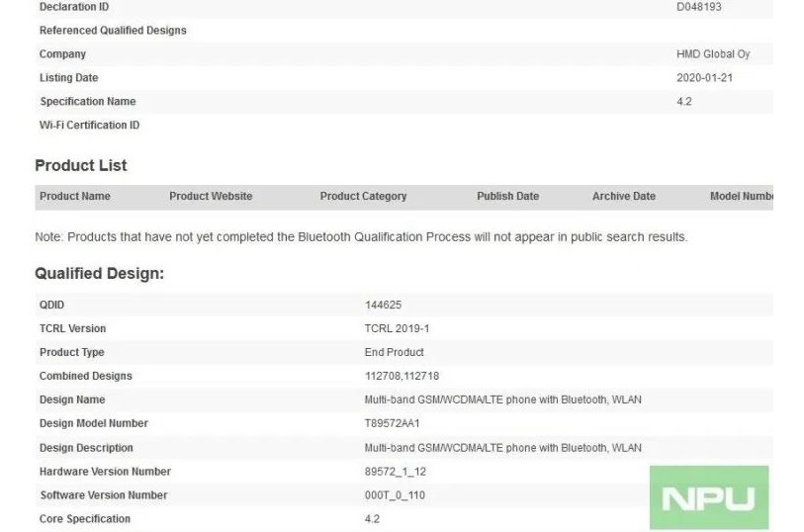Image resolution: width=804 pixels, height=532 pixels.
Task: Click the listing date 2020-01-21
Action: coord(704,78)
